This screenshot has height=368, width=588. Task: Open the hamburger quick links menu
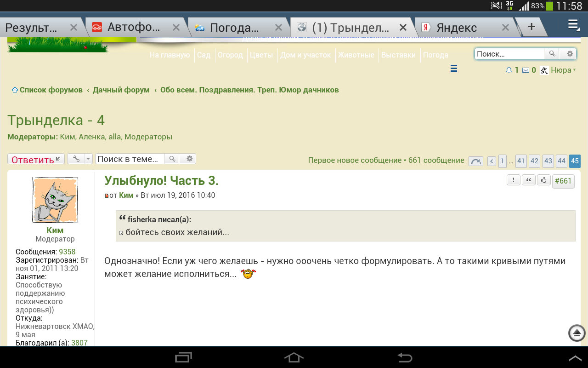coord(454,69)
